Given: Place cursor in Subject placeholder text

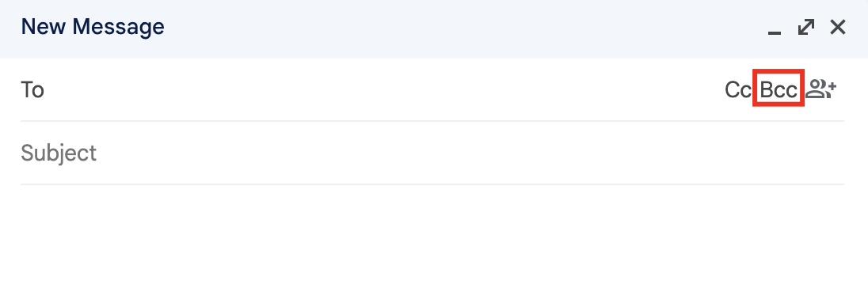Looking at the screenshot, I should tap(59, 153).
